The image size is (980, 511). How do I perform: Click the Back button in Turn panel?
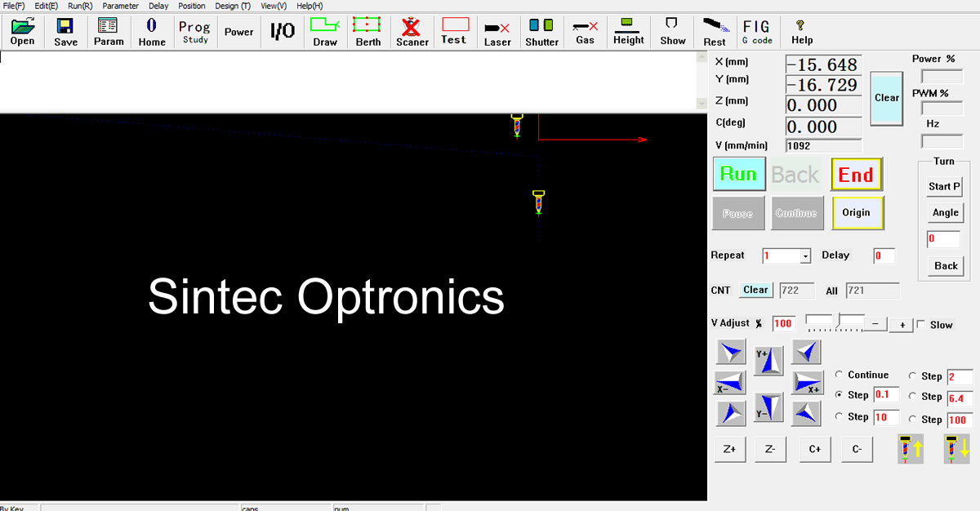(x=946, y=266)
